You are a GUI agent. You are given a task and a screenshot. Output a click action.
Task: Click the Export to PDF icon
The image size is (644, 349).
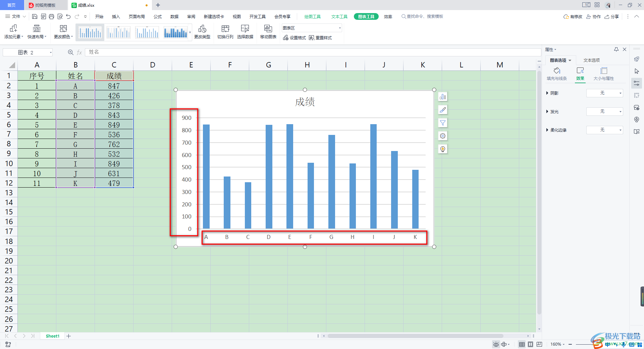tap(43, 16)
